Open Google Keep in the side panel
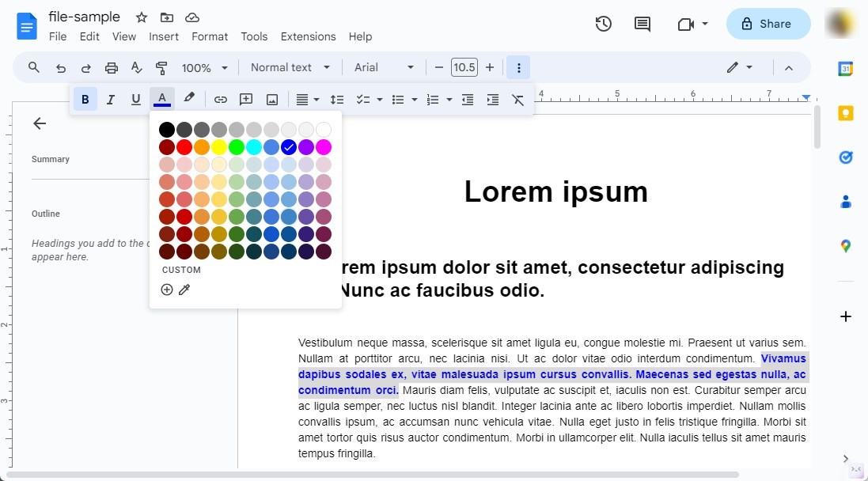 coord(845,114)
